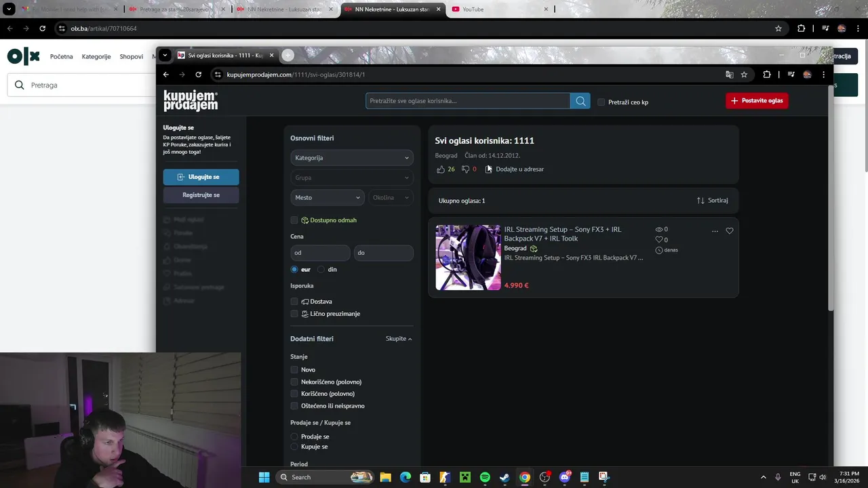The width and height of the screenshot is (868, 488).
Task: Reload the kupujemprodajem.com page
Action: (198, 75)
